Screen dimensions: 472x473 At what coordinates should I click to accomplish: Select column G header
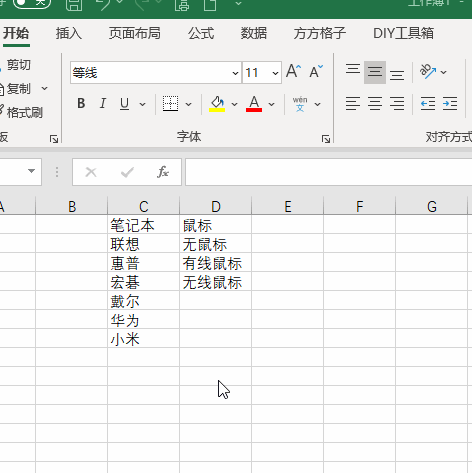(432, 206)
